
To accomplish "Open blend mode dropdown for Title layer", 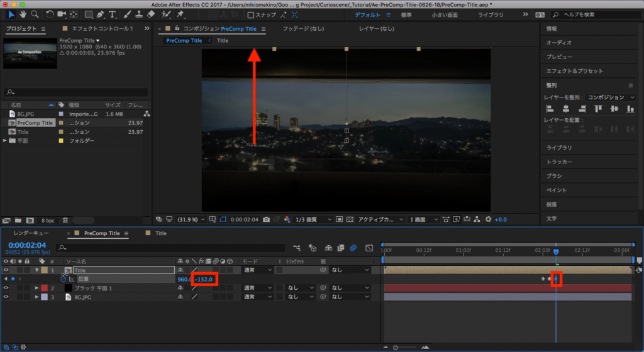I will pyautogui.click(x=257, y=270).
